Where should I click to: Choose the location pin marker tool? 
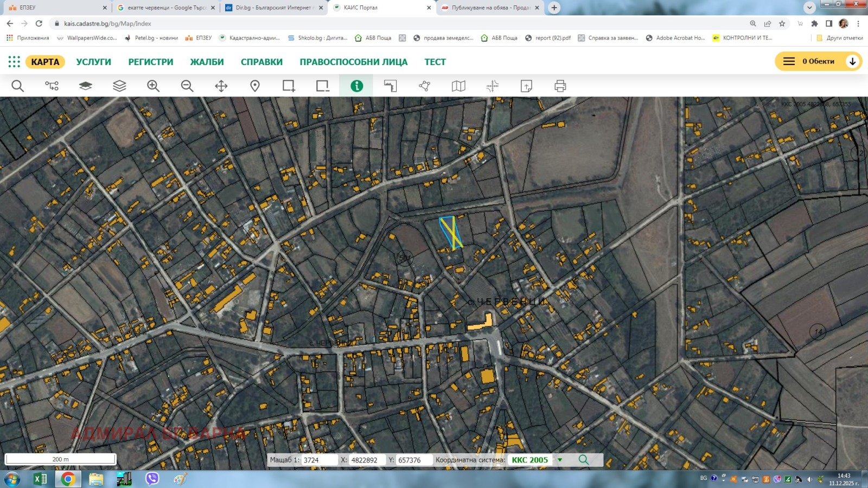click(255, 86)
